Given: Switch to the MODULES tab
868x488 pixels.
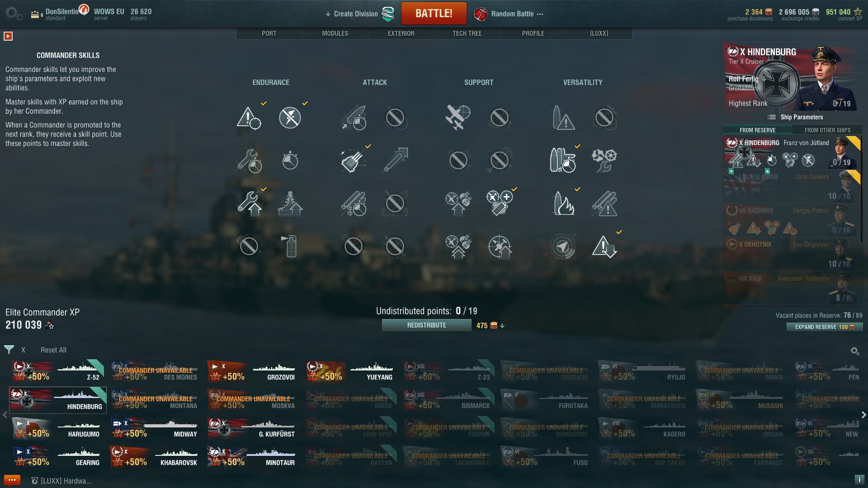Looking at the screenshot, I should (x=335, y=33).
